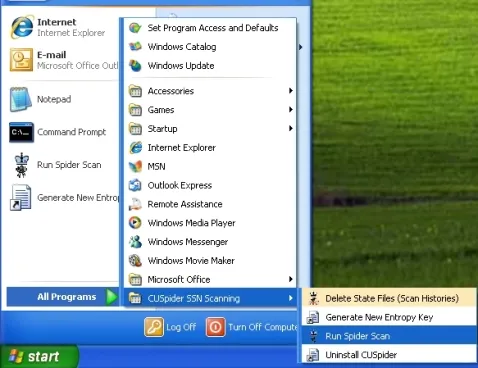
Task: Expand Accessories submenu arrow
Action: pos(291,91)
